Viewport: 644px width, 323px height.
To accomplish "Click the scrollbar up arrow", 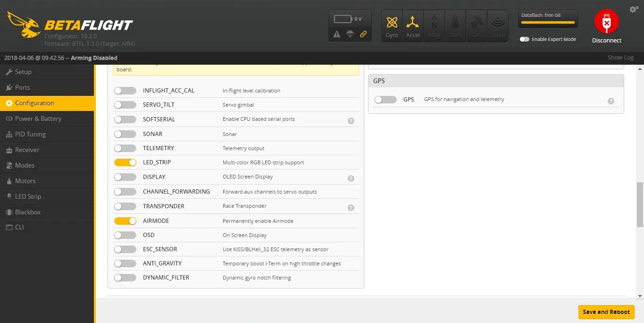I will [640, 69].
